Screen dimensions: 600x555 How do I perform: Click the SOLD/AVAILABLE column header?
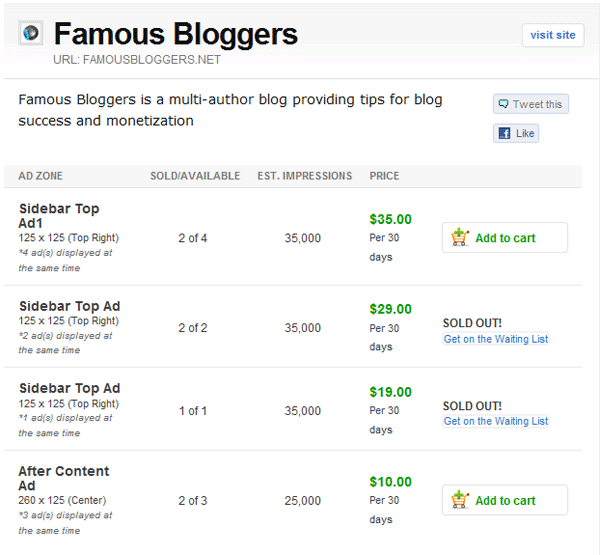tap(195, 176)
